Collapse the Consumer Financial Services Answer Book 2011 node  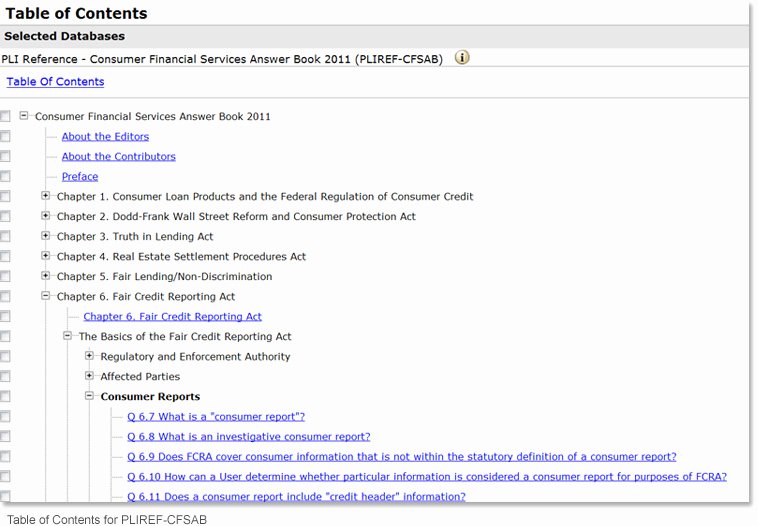coord(23,116)
